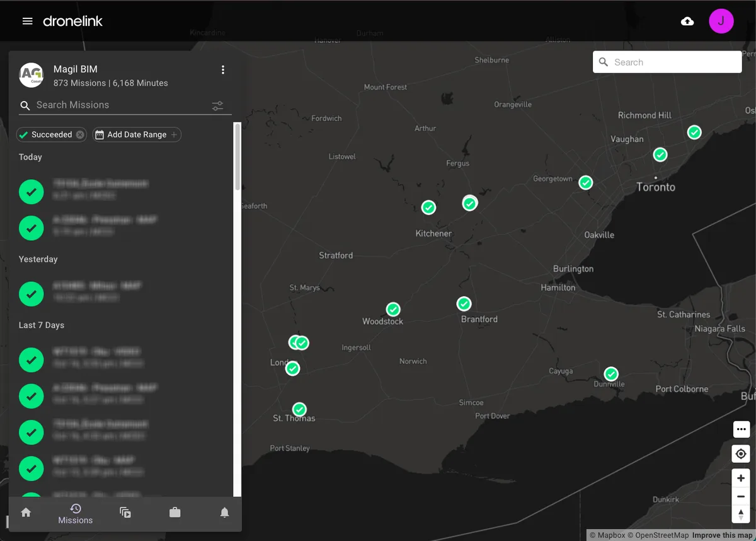Click mission marker near Brantford
Viewport: 756px width, 541px height.
pos(464,304)
